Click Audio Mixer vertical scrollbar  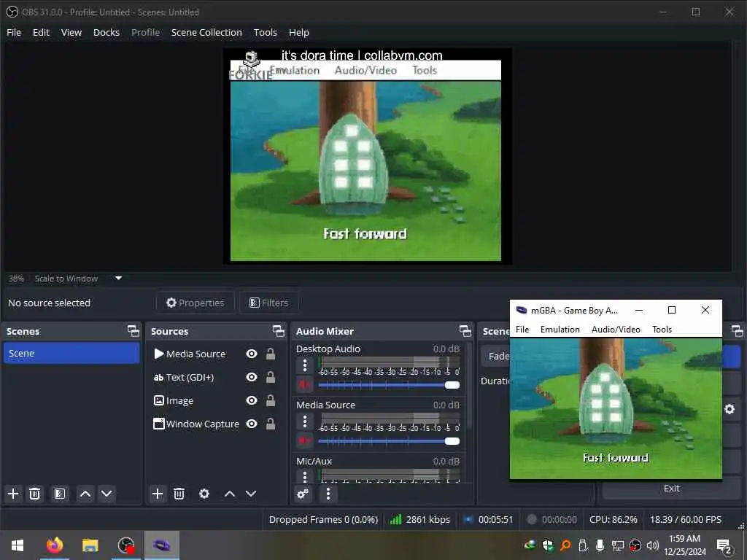point(469,386)
